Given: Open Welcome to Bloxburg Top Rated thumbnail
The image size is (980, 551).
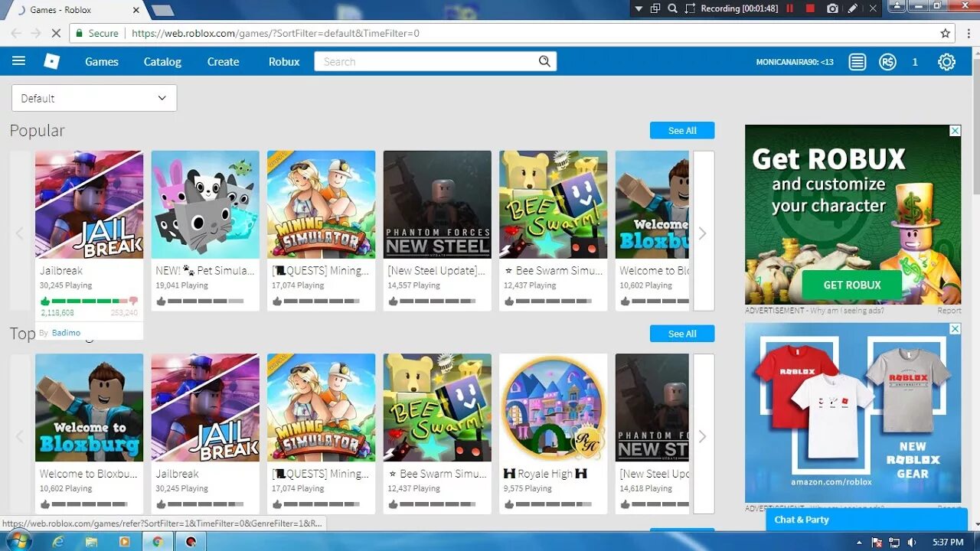Looking at the screenshot, I should click(x=89, y=407).
